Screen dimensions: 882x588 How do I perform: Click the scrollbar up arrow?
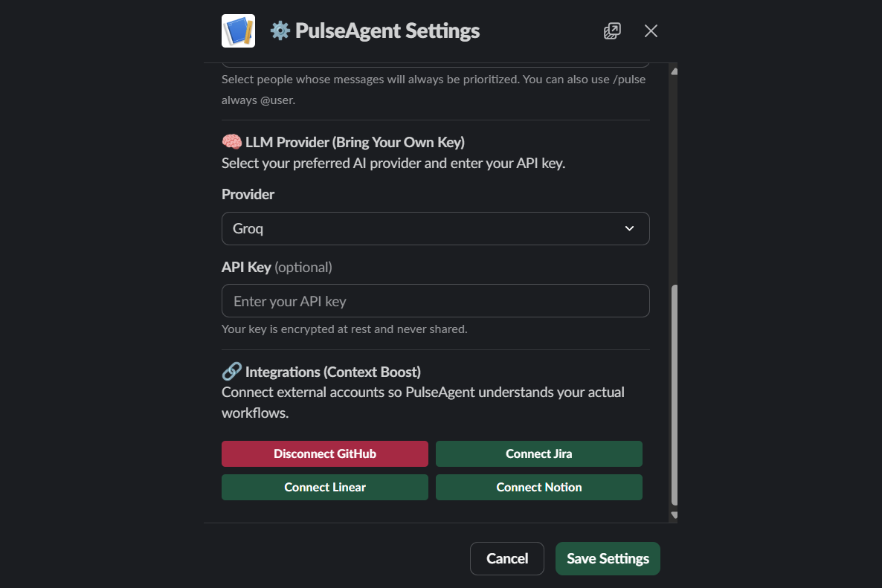pyautogui.click(x=674, y=71)
